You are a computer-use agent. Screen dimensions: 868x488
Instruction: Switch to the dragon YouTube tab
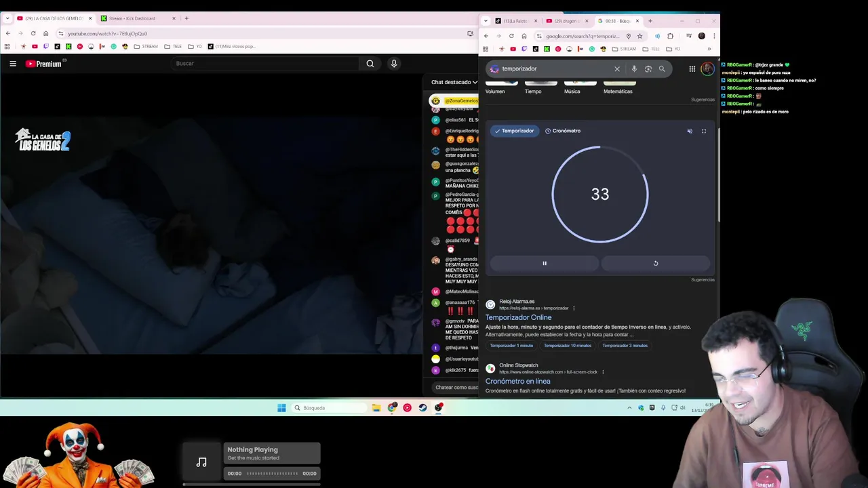568,21
